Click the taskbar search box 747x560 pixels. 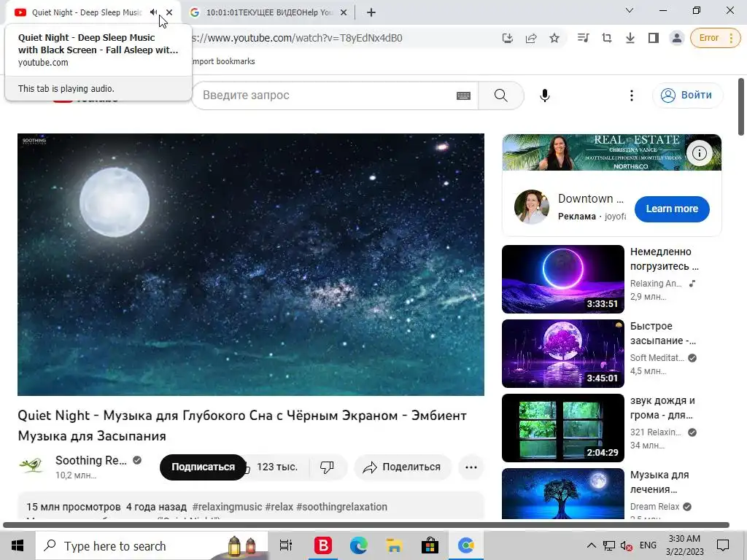pos(152,545)
